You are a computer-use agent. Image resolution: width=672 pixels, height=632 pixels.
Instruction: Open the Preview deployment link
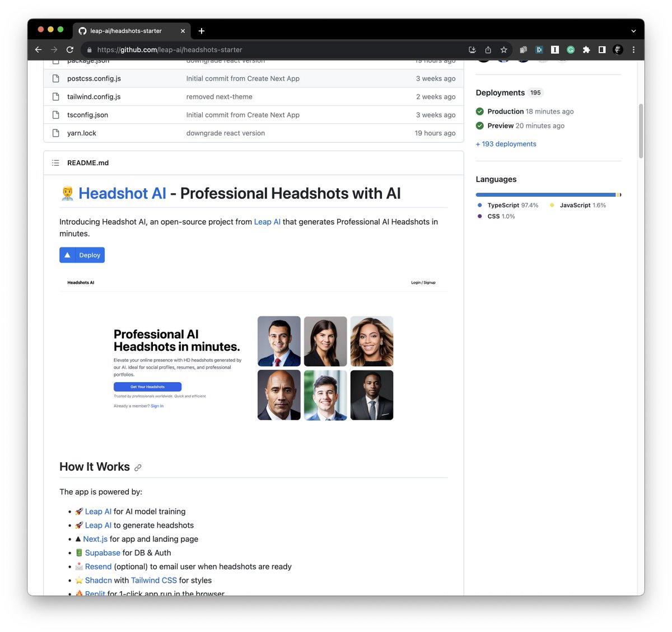(x=501, y=126)
